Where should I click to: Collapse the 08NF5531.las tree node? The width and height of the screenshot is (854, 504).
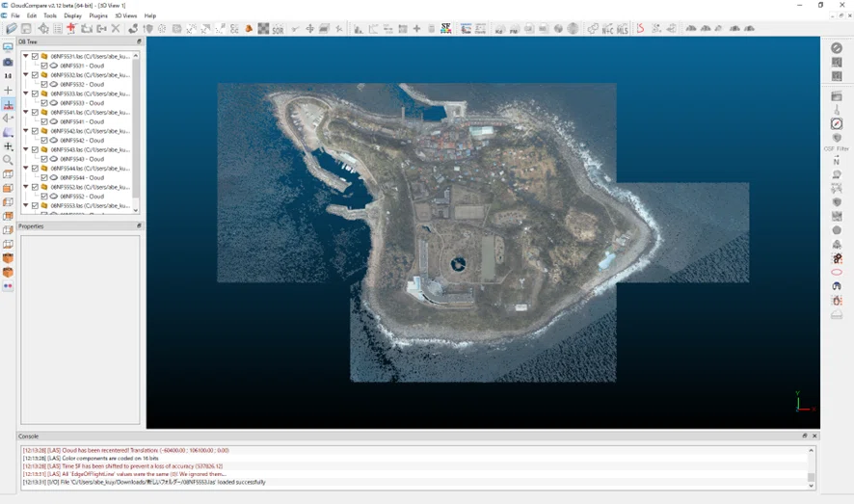click(x=26, y=56)
